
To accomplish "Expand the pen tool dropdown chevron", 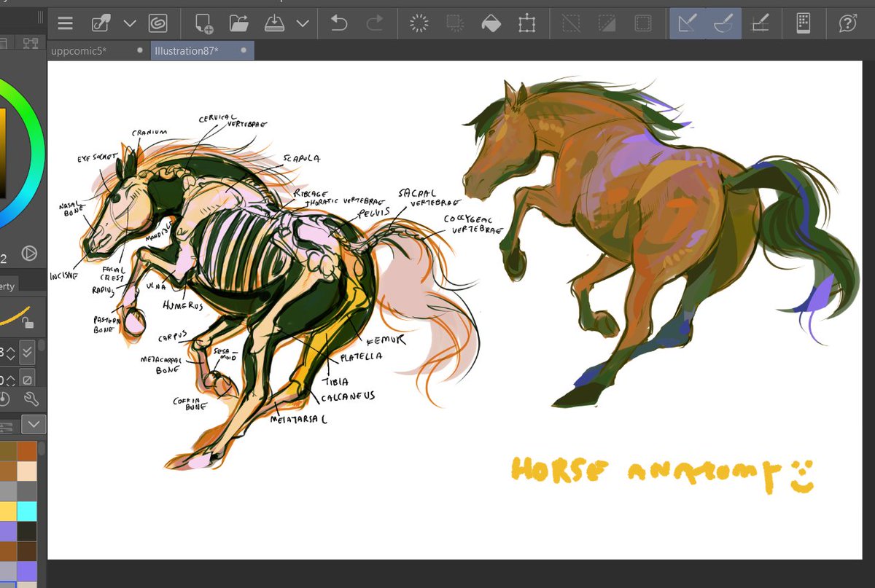I will (x=130, y=23).
